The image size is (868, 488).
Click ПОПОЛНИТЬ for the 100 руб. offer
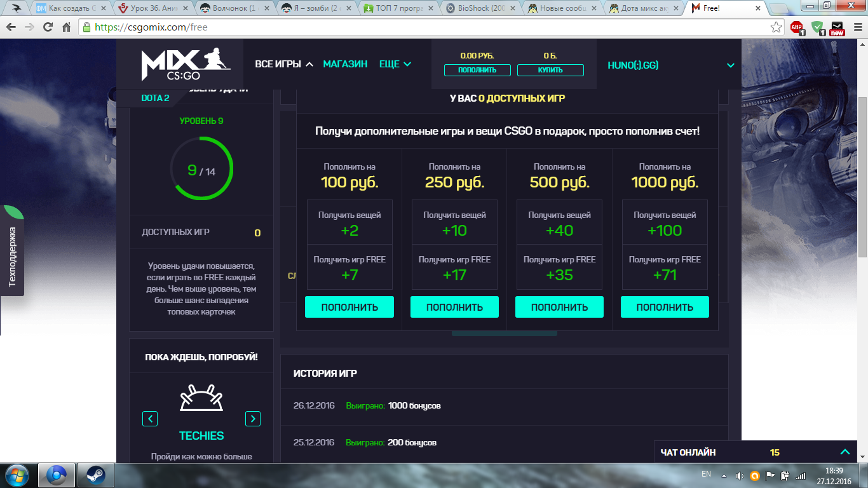pyautogui.click(x=349, y=307)
